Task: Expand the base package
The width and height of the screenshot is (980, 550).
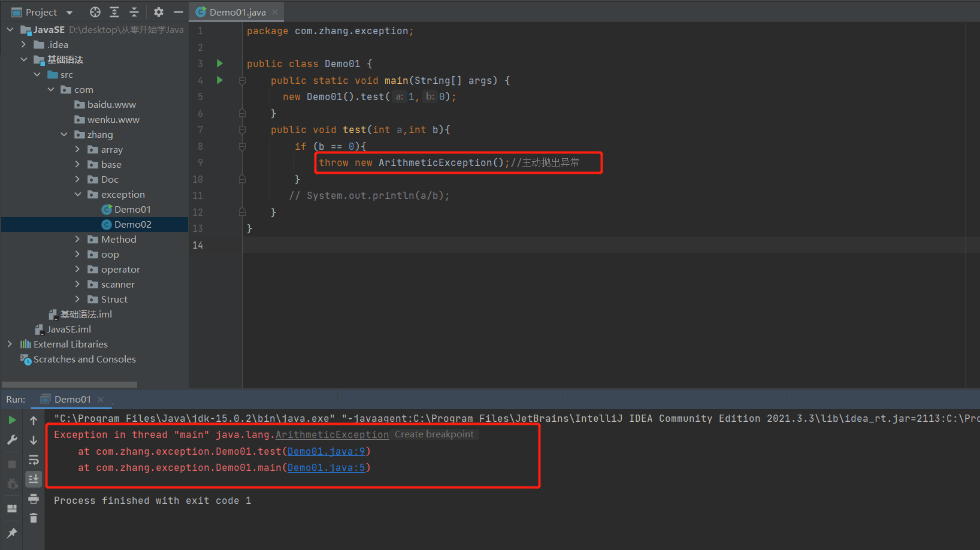Action: [x=77, y=164]
